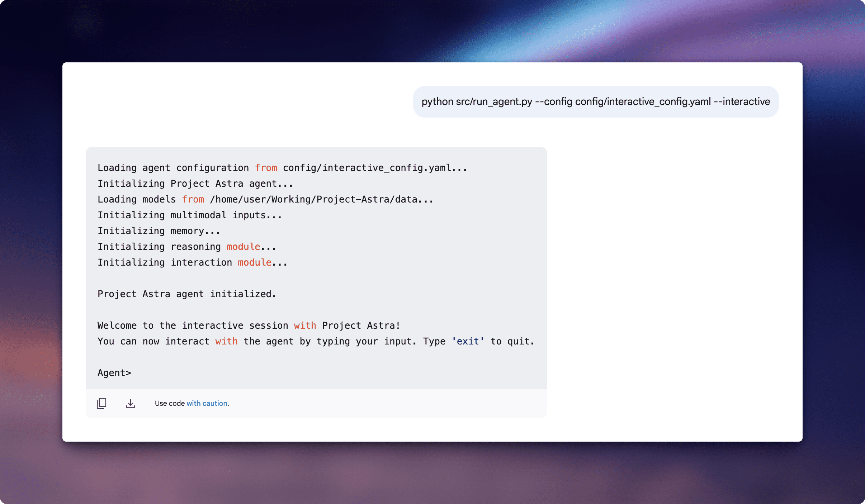Viewport: 865px width, 504px height.
Task: Click the download code icon
Action: (x=131, y=403)
